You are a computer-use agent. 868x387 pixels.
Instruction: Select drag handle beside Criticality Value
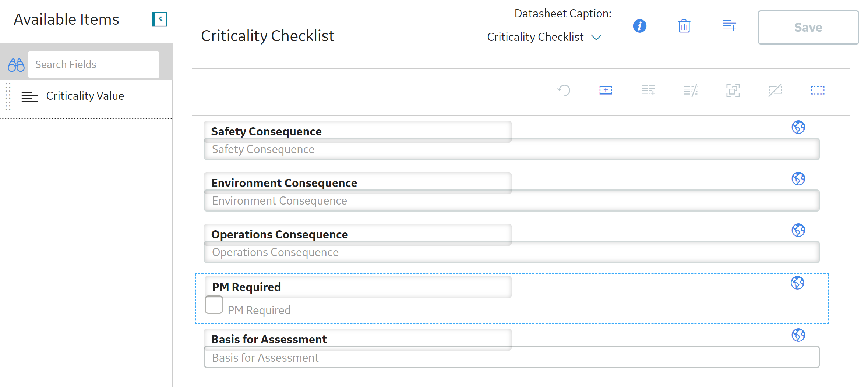coord(8,96)
